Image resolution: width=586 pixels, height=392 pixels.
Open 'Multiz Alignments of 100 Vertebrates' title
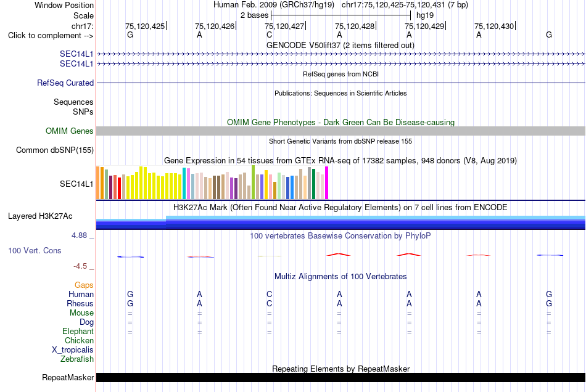tap(340, 277)
